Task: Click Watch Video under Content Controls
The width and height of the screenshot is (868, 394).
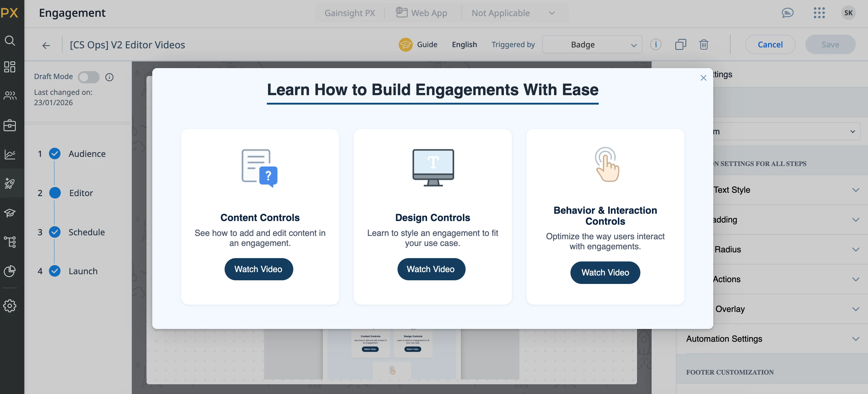Action: click(258, 269)
